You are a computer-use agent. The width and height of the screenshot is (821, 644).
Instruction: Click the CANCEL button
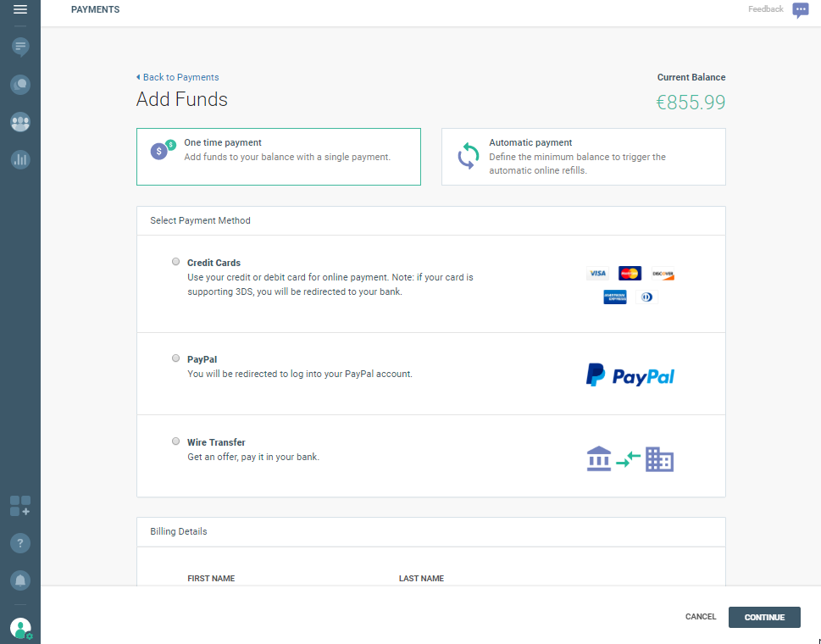coord(701,617)
